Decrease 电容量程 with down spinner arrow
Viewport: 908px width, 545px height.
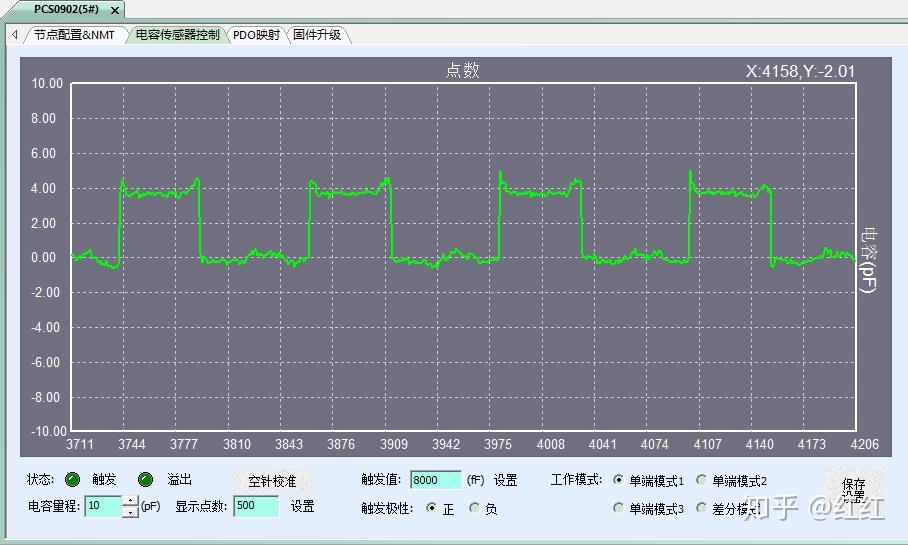tap(131, 512)
